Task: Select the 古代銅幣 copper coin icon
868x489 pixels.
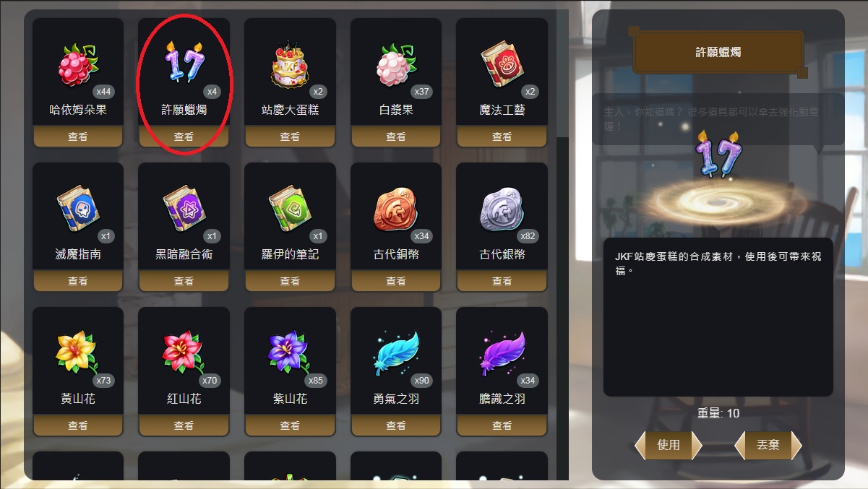Action: [395, 209]
